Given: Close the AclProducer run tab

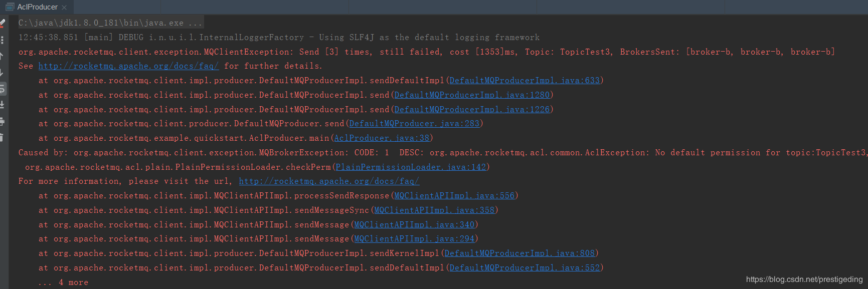Looking at the screenshot, I should coord(64,8).
